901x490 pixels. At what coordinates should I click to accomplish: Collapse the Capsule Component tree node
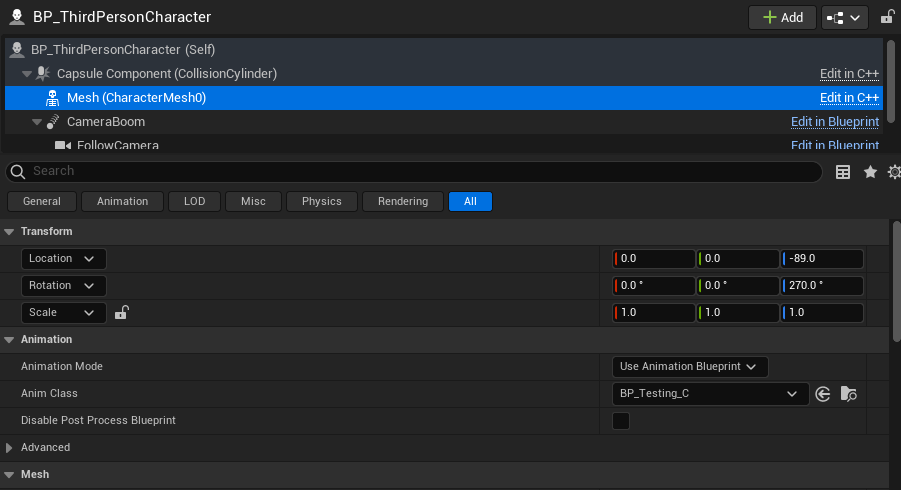tap(27, 74)
